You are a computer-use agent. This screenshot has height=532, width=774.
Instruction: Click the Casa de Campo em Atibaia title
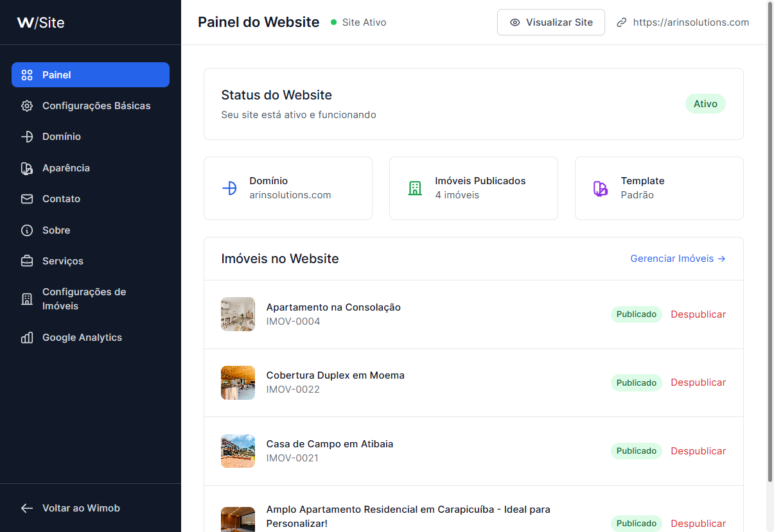tap(330, 444)
